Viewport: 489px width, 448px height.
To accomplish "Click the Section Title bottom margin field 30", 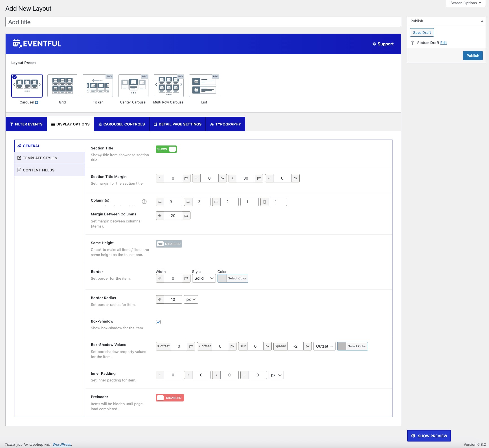I will pyautogui.click(x=246, y=178).
